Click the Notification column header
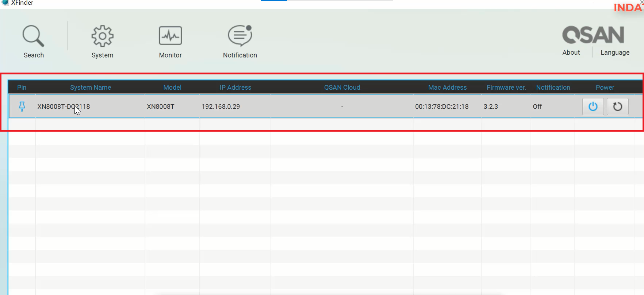644x295 pixels. tap(553, 88)
